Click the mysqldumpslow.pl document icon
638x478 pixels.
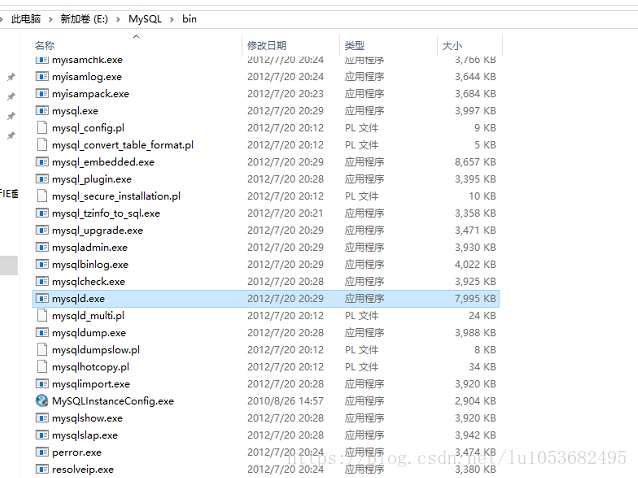coord(42,350)
